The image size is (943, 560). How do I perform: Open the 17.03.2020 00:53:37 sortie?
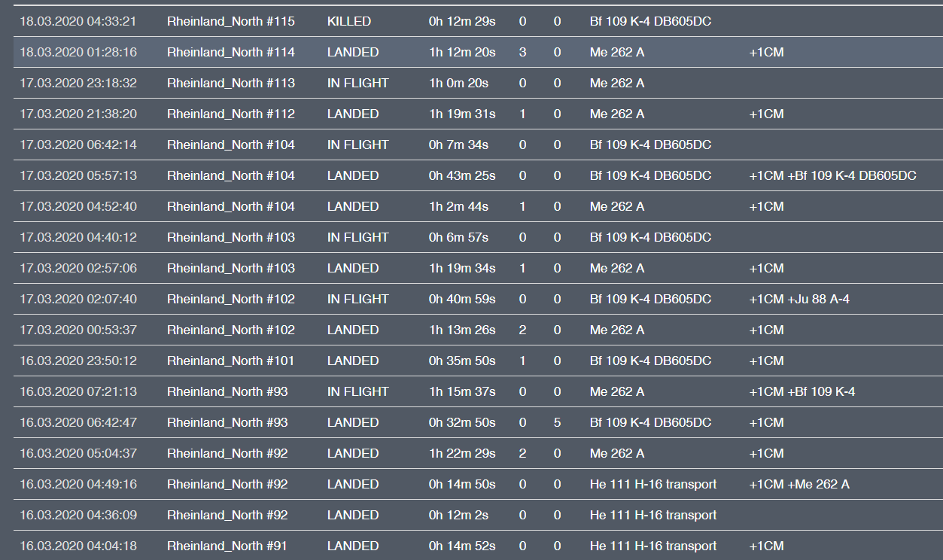(78, 330)
